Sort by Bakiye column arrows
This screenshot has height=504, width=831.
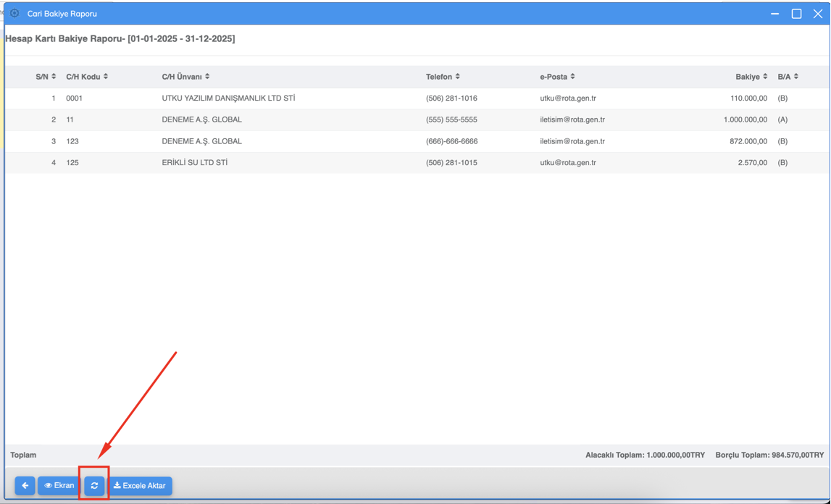(x=765, y=77)
